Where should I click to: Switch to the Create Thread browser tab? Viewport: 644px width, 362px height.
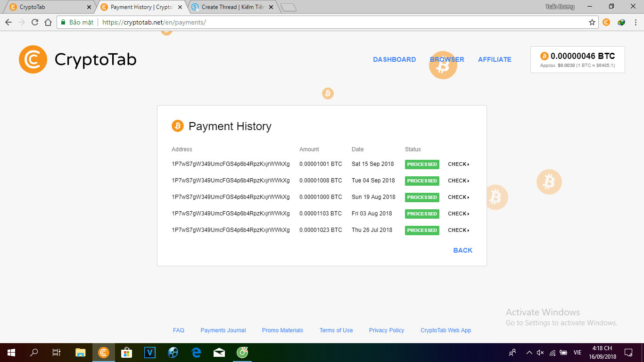click(231, 7)
